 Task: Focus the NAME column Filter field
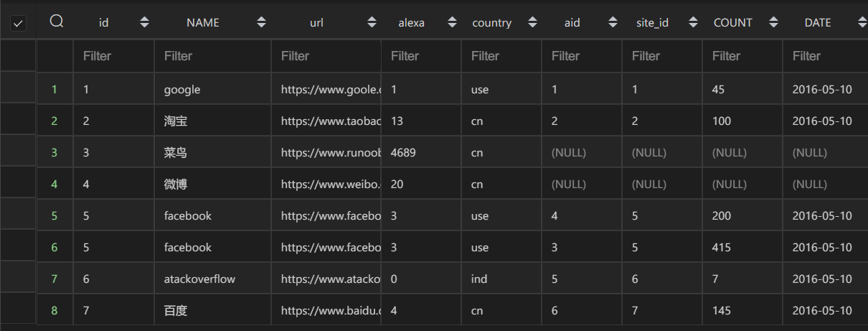pyautogui.click(x=212, y=56)
